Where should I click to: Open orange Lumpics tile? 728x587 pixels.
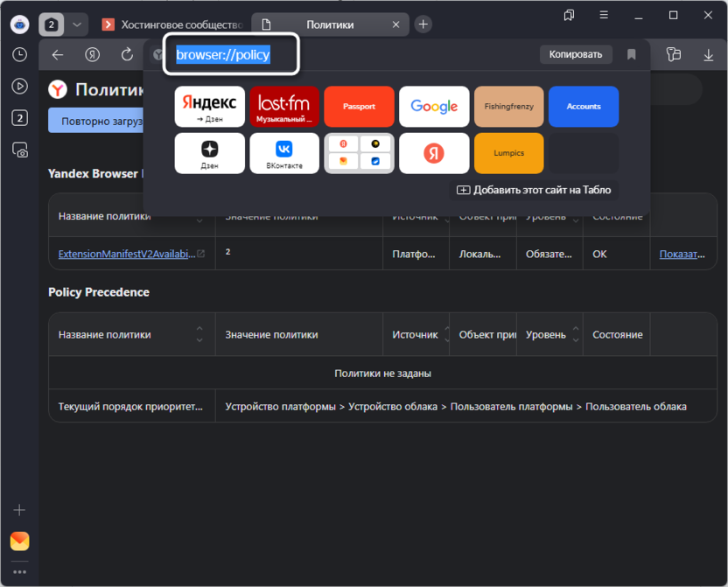[x=509, y=153]
